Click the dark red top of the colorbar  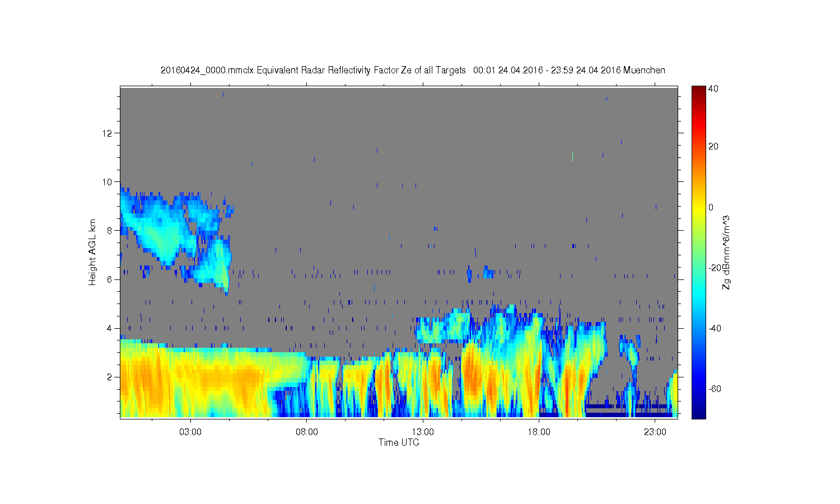pyautogui.click(x=698, y=90)
